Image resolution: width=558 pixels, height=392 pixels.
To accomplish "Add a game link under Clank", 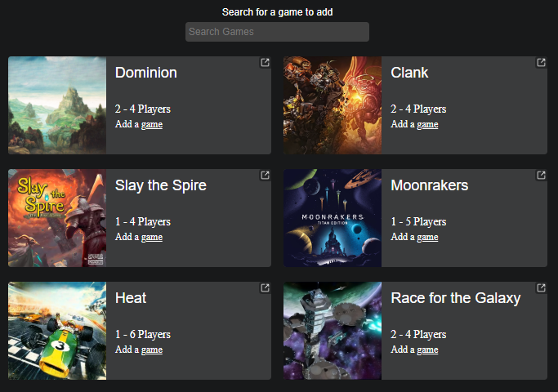I will pos(414,124).
